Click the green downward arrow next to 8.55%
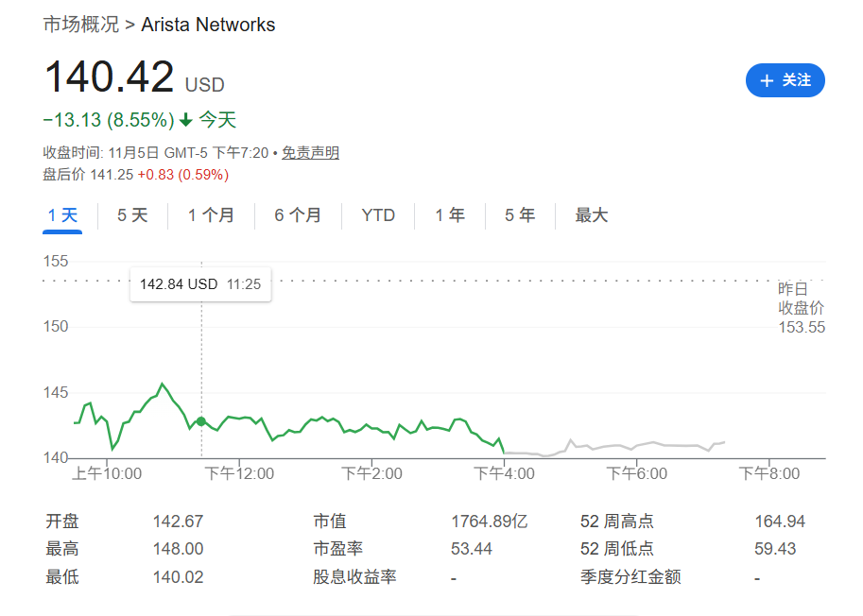Image resolution: width=863 pixels, height=616 pixels. tap(185, 120)
